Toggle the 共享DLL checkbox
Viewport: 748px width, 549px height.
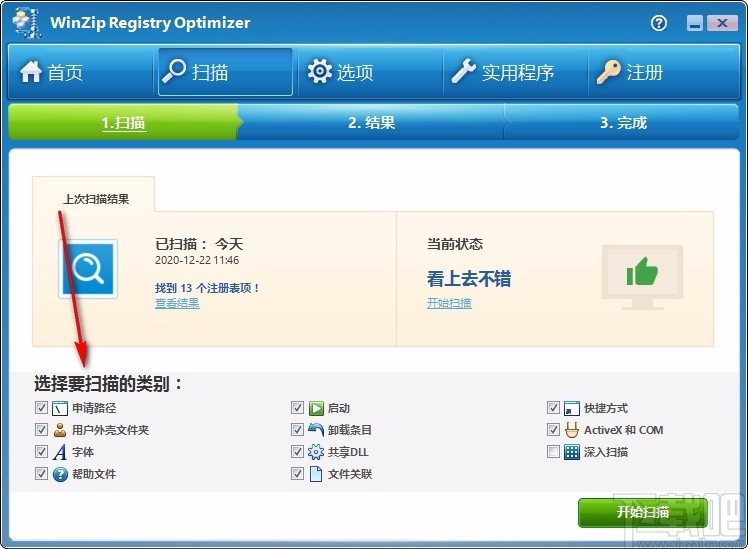pos(297,451)
